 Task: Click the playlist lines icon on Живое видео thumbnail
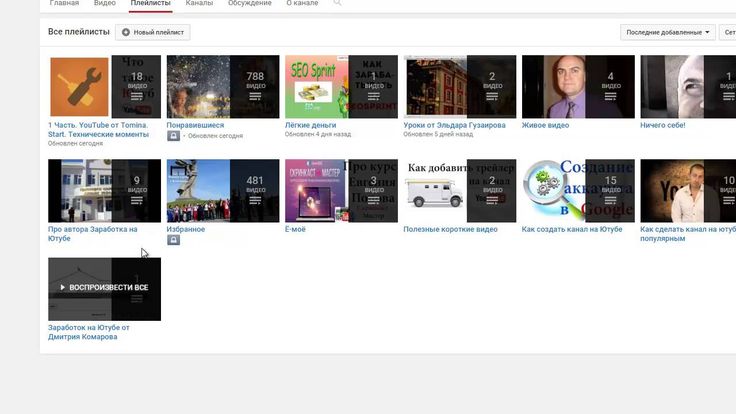click(611, 97)
